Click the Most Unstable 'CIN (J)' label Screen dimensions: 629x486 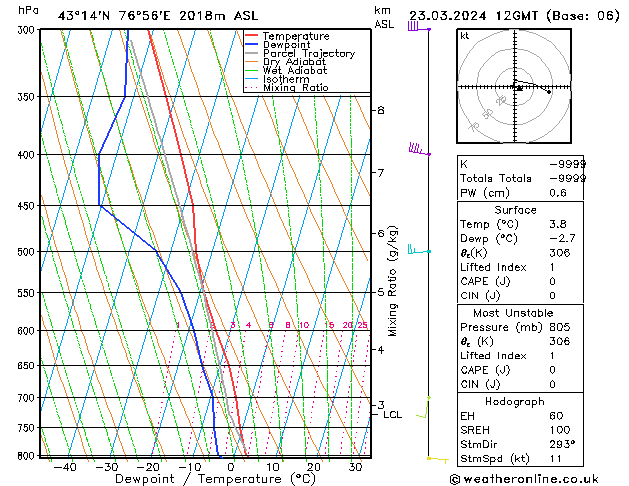(x=480, y=384)
